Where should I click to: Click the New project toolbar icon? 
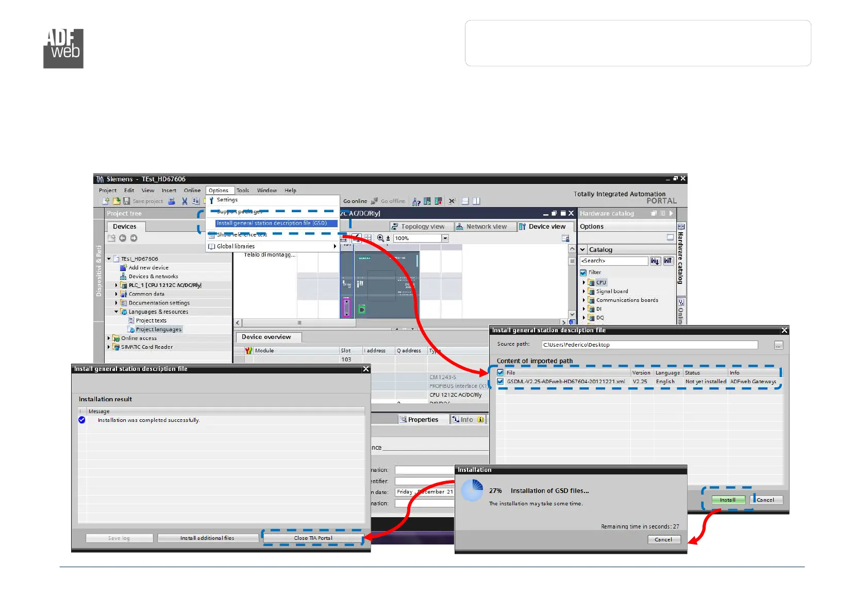[106, 201]
